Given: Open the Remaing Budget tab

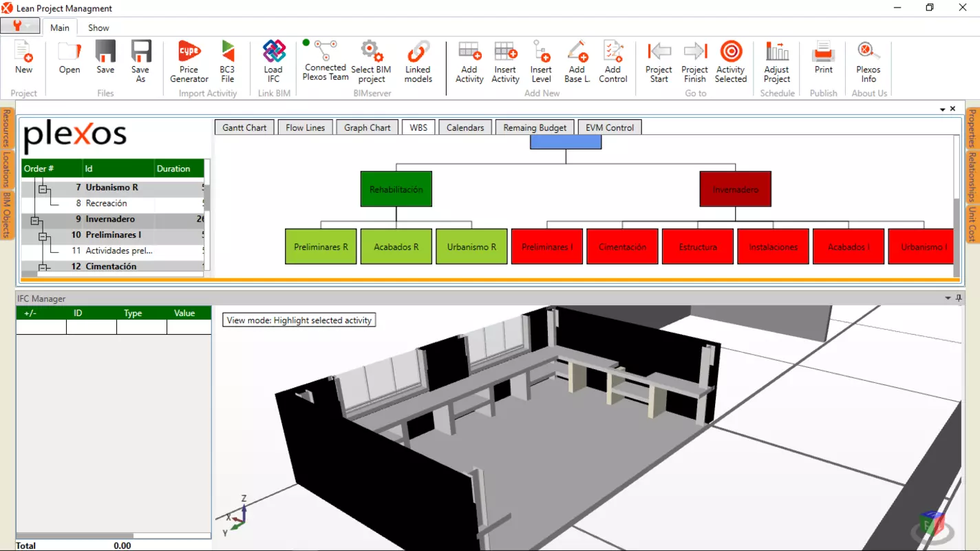Looking at the screenshot, I should [535, 127].
